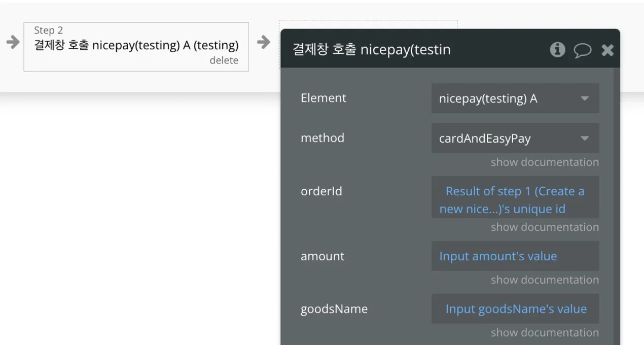Open the Element dropdown showing nicepay(testing) A

(515, 98)
